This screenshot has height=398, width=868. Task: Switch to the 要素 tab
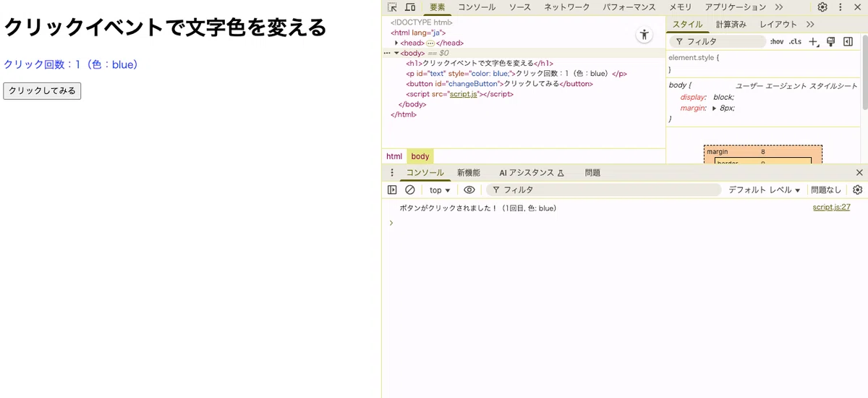click(x=437, y=7)
